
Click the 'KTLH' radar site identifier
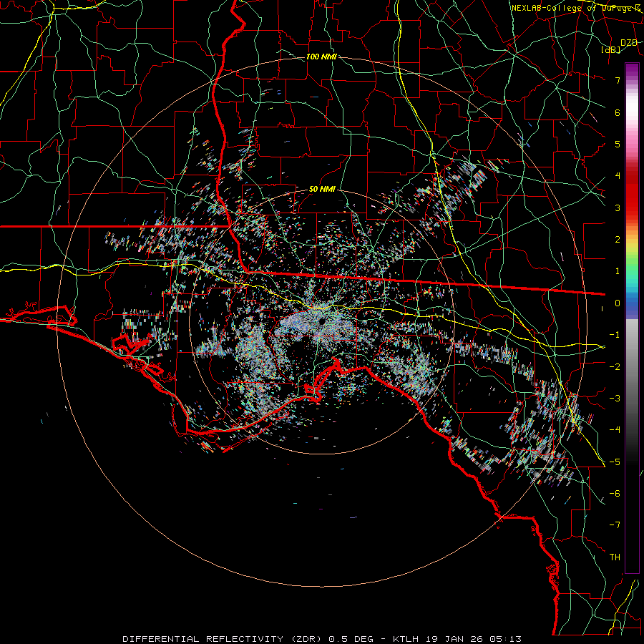tap(406, 639)
